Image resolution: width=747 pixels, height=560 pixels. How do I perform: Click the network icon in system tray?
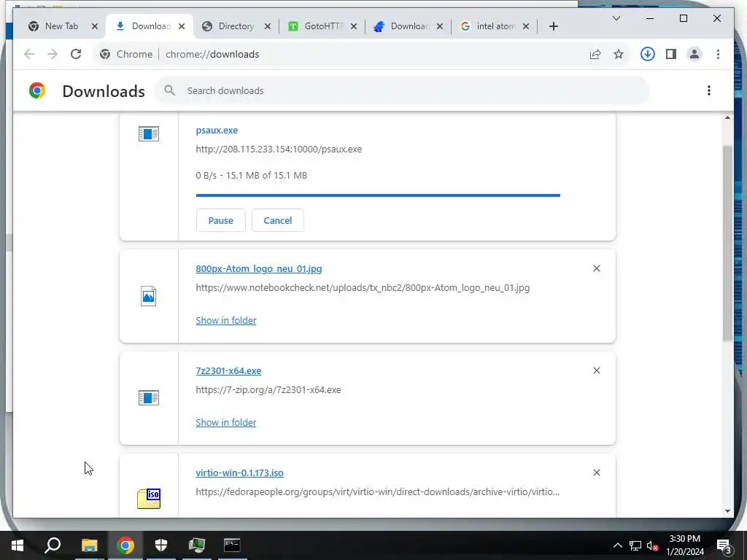pos(635,545)
